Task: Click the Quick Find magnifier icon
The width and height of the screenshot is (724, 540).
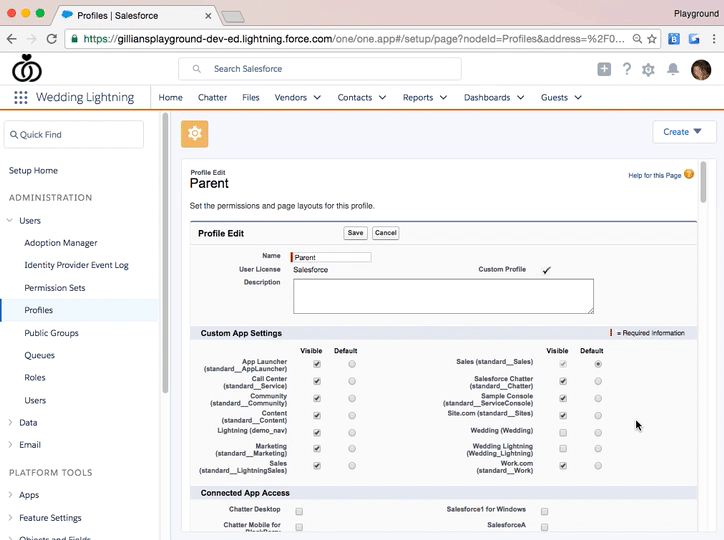Action: click(x=14, y=134)
